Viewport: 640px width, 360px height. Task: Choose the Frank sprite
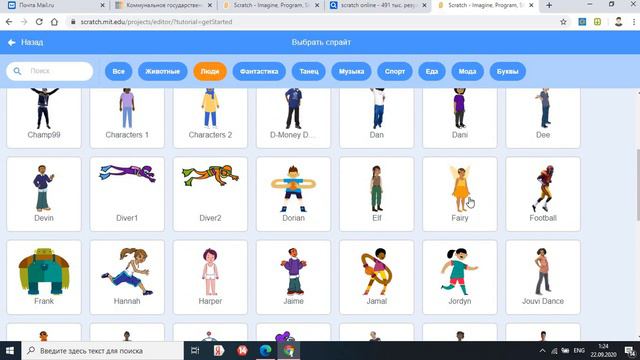pos(44,277)
